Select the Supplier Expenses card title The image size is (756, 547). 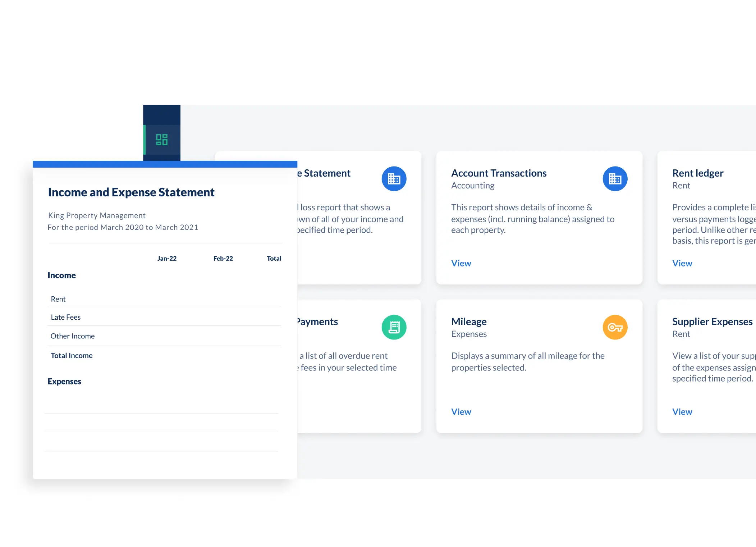click(712, 322)
